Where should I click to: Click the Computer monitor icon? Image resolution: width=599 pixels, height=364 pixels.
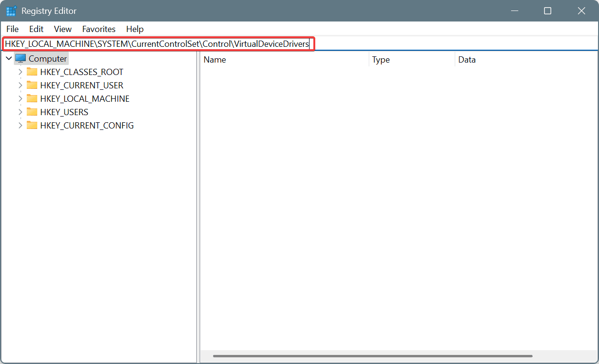21,59
